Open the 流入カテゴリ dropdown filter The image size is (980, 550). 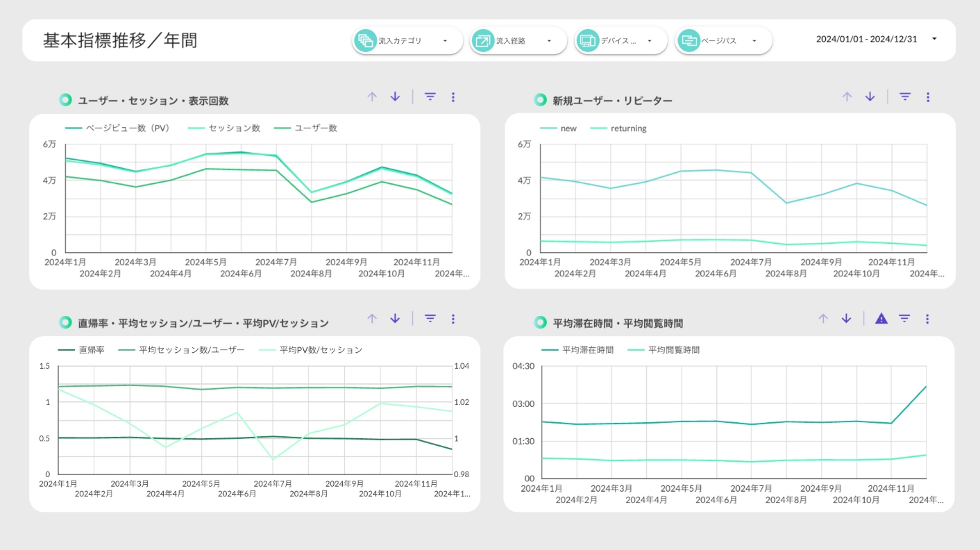tap(407, 41)
